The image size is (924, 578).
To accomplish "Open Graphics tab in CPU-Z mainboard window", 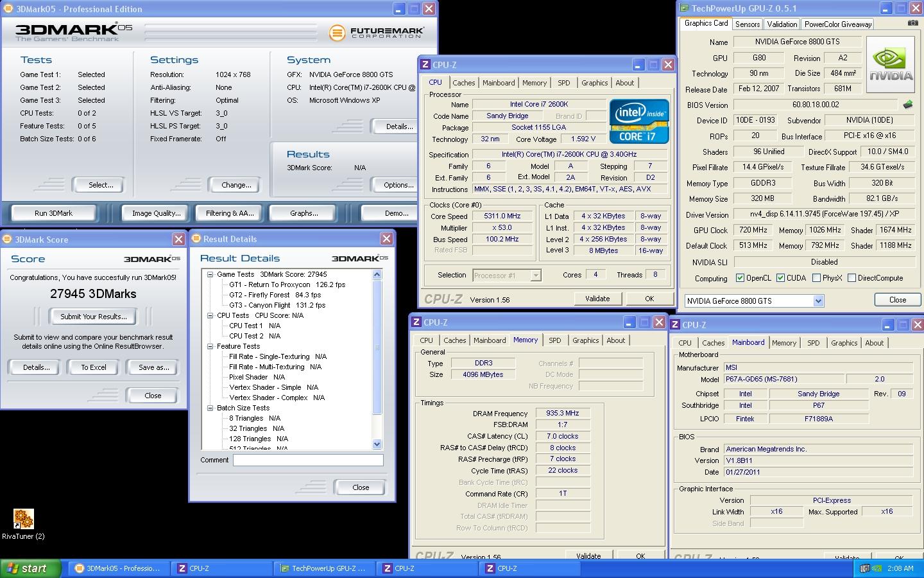I will click(844, 343).
